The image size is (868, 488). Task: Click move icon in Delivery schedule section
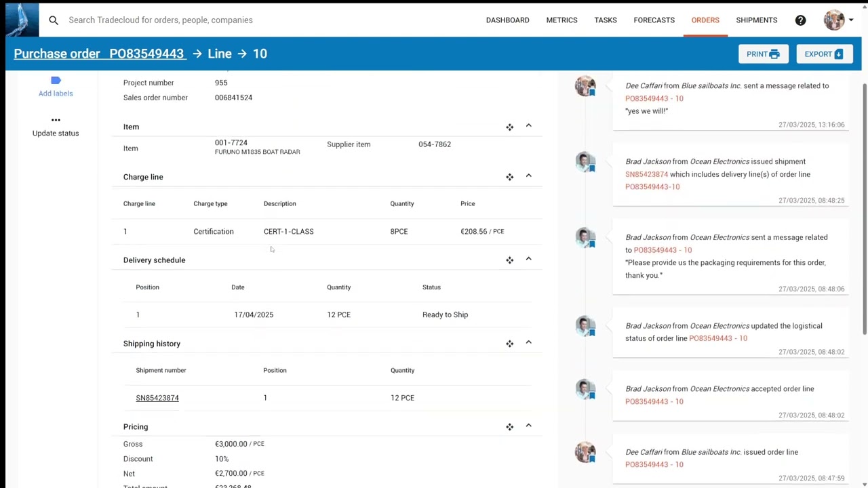coord(509,260)
